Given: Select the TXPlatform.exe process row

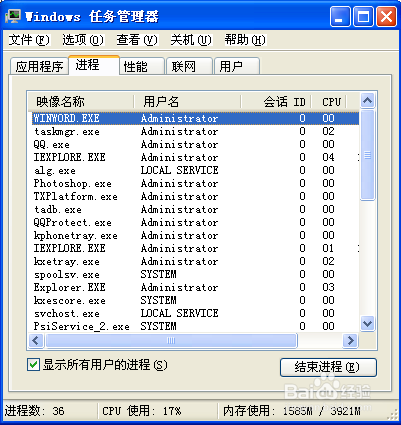Looking at the screenshot, I should click(195, 196).
